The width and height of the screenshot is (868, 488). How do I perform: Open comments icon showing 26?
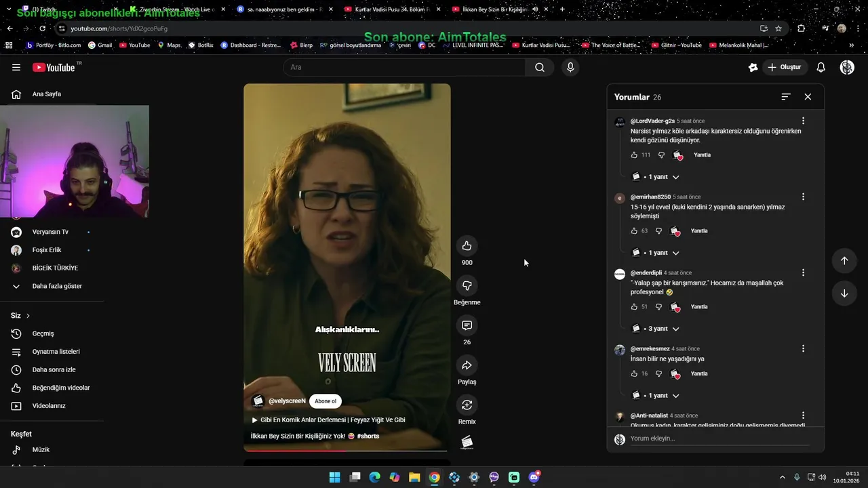point(467,325)
